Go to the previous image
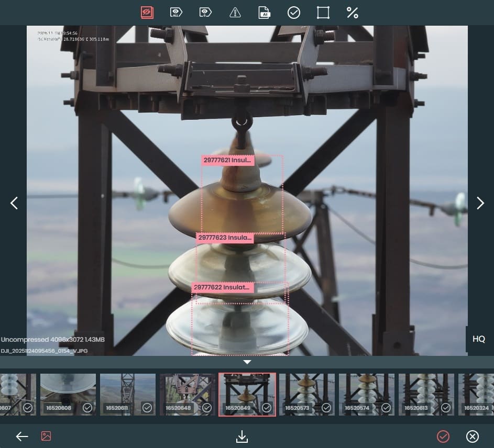494x448 pixels. point(14,203)
